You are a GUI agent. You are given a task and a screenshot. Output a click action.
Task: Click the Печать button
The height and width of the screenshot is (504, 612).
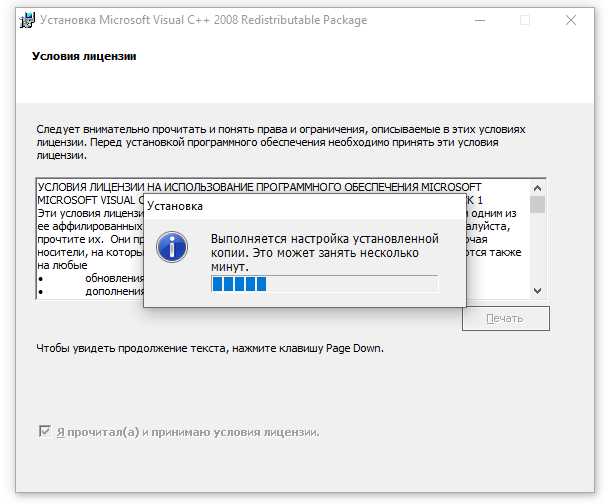[x=506, y=319]
